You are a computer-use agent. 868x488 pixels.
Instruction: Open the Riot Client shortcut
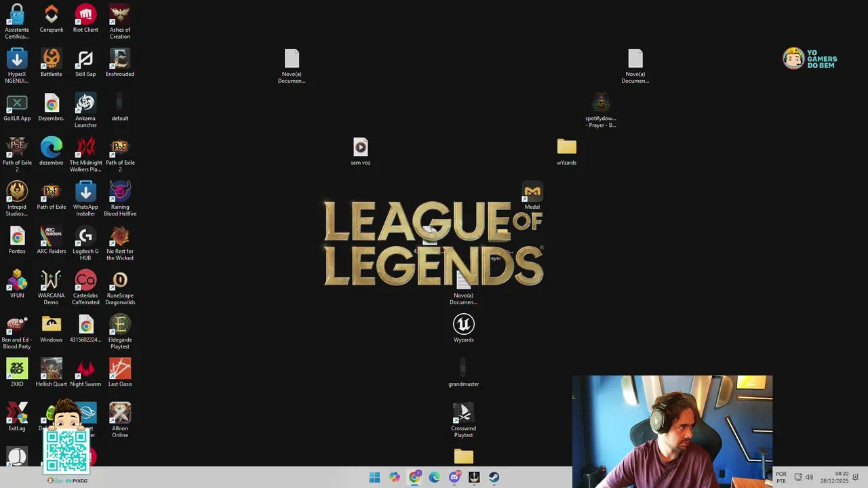click(x=85, y=18)
